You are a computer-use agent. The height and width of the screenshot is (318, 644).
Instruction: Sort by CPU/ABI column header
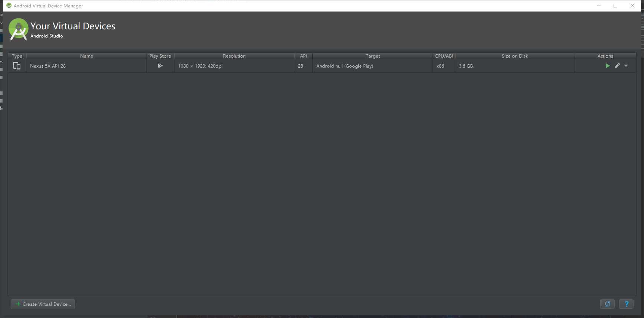pyautogui.click(x=444, y=56)
